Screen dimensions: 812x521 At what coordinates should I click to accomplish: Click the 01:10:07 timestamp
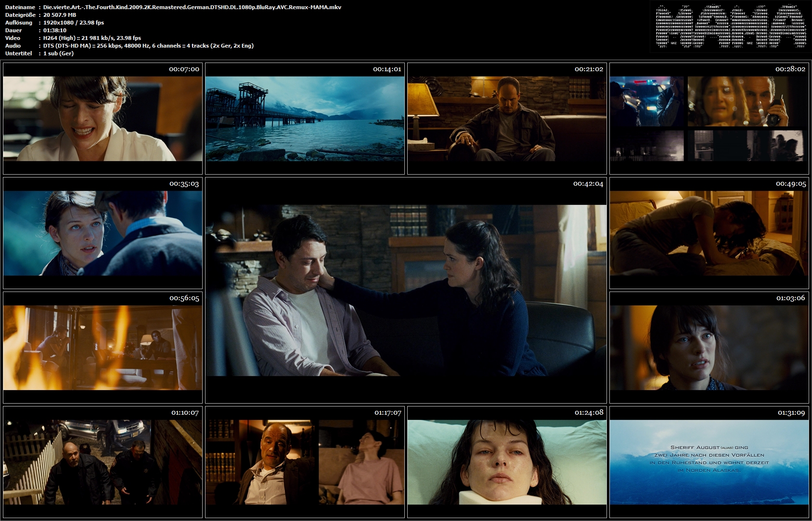click(x=185, y=413)
